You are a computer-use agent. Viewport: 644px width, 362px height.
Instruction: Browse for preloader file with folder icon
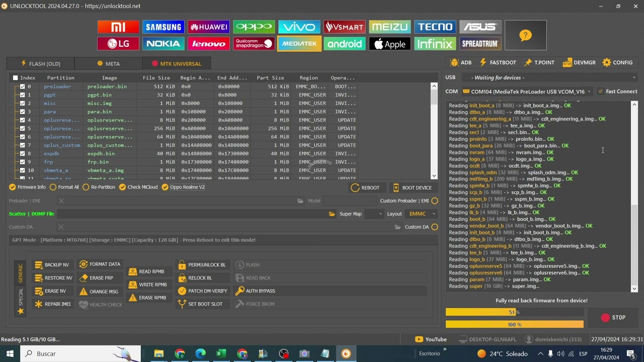pos(300,201)
